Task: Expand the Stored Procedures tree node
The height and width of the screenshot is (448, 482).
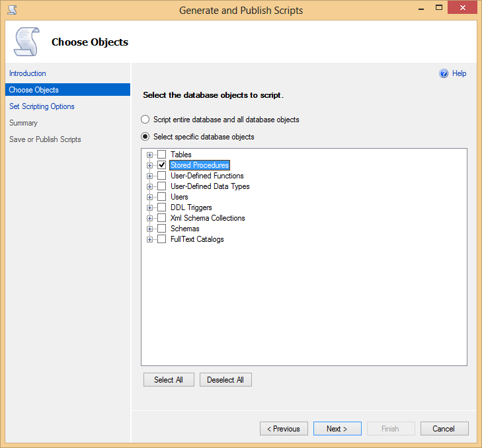Action: tap(149, 165)
